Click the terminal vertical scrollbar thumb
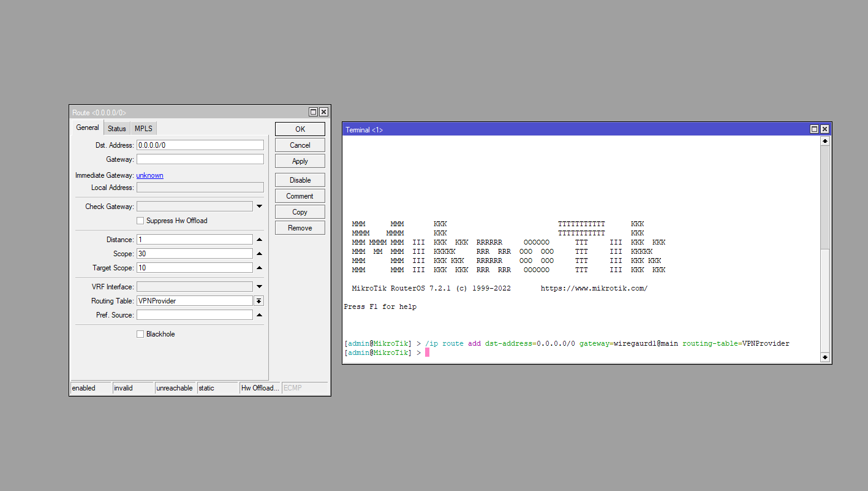This screenshot has height=491, width=868. [x=825, y=301]
